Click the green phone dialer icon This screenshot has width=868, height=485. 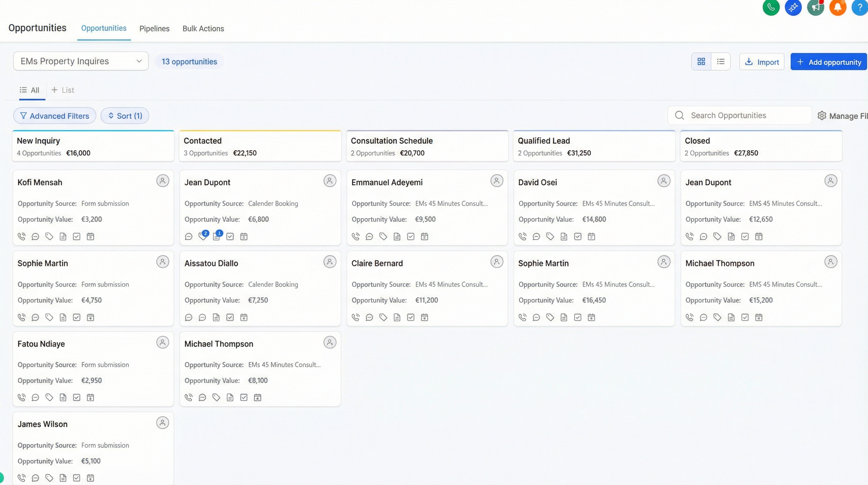tap(771, 7)
